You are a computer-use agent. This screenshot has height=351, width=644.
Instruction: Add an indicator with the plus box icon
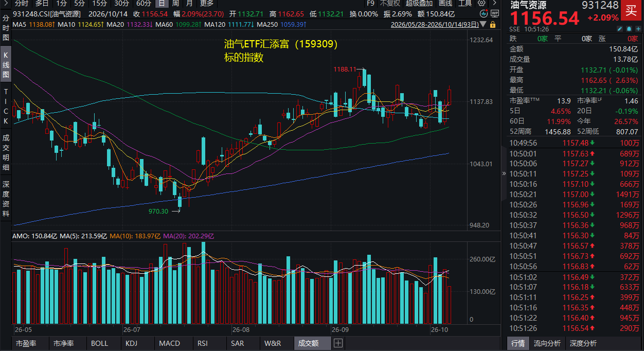click(338, 343)
